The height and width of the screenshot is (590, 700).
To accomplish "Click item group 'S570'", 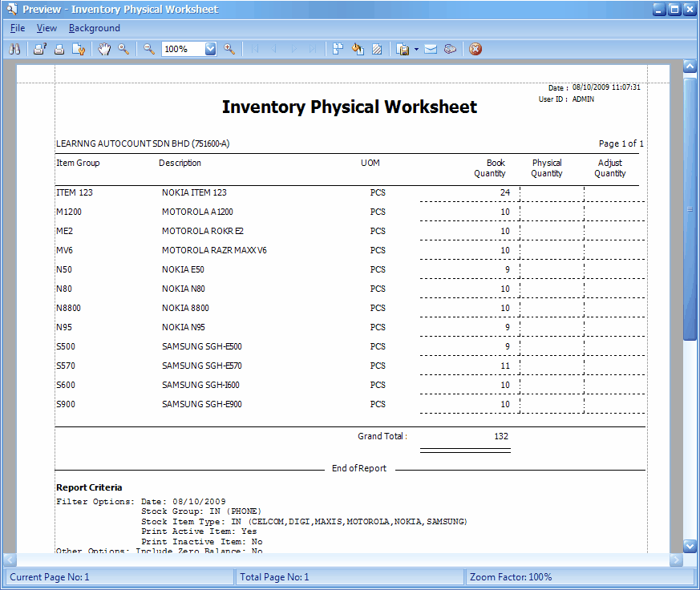I will pyautogui.click(x=66, y=365).
